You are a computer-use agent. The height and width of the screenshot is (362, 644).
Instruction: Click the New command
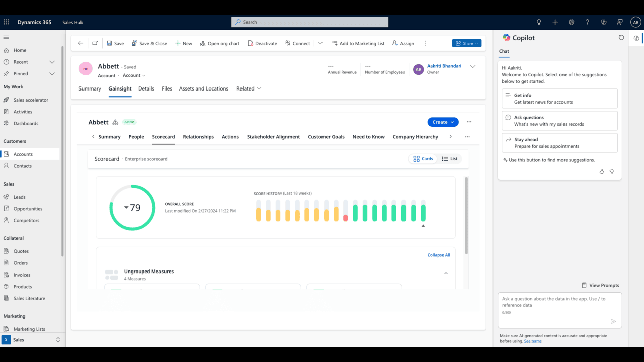click(x=183, y=43)
